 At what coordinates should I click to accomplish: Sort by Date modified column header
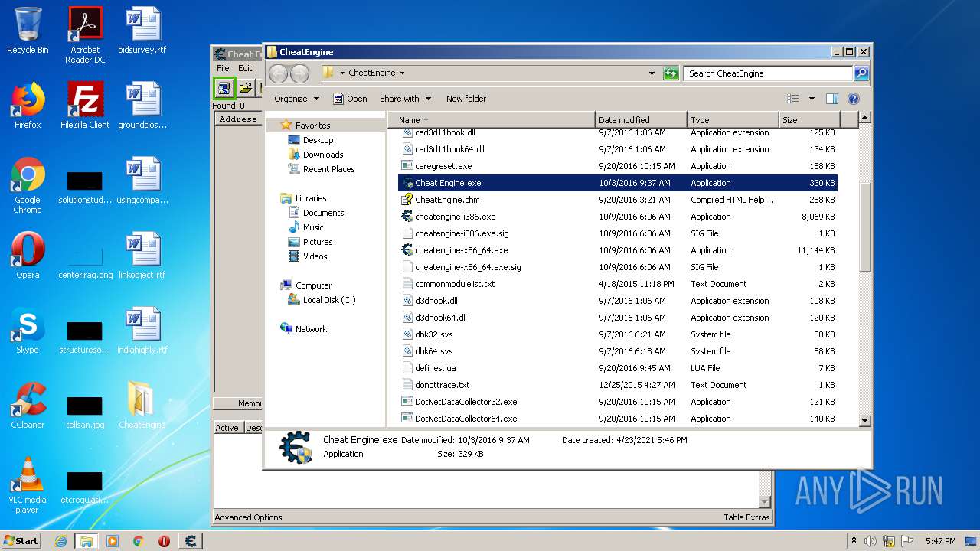pos(641,120)
